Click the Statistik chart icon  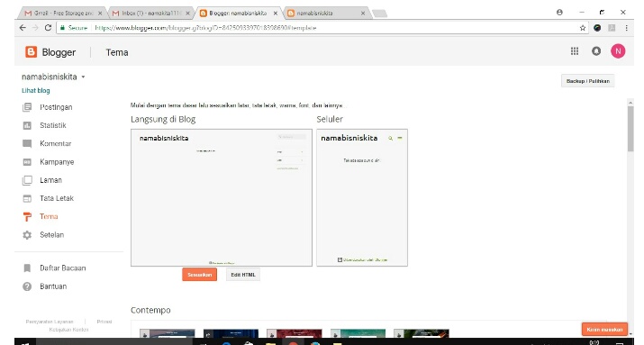(x=27, y=125)
